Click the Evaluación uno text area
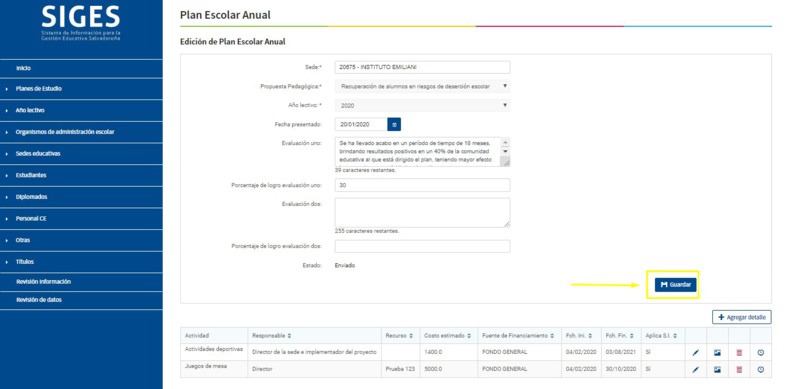The image size is (789, 389). (x=418, y=151)
